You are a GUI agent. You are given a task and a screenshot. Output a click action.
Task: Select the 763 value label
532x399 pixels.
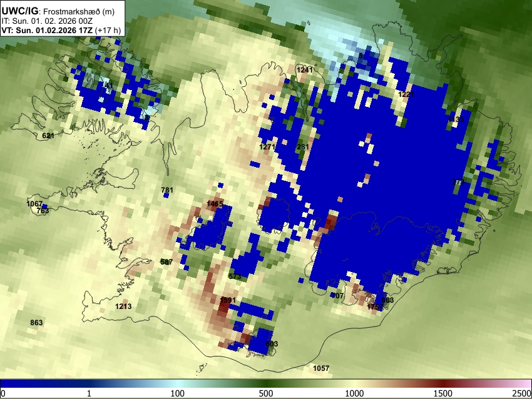point(43,211)
